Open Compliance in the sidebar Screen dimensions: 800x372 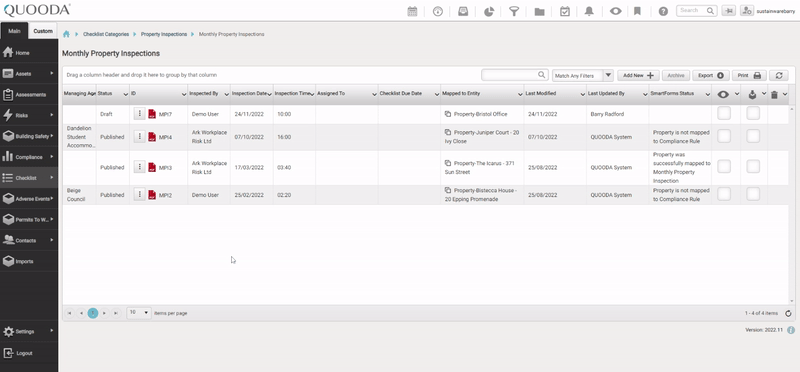tap(29, 157)
